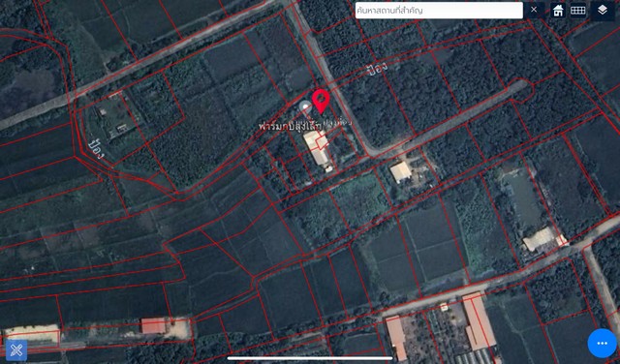
Task: Clear the search box with the X
Action: coord(534,10)
